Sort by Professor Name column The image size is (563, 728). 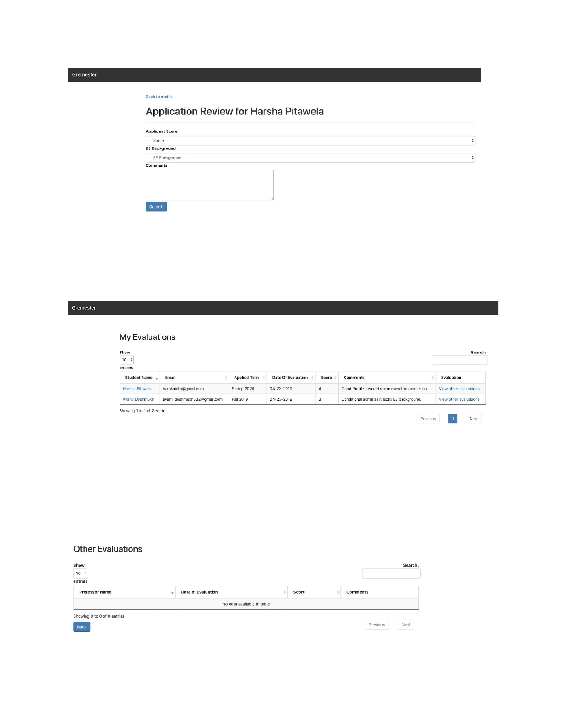(124, 592)
